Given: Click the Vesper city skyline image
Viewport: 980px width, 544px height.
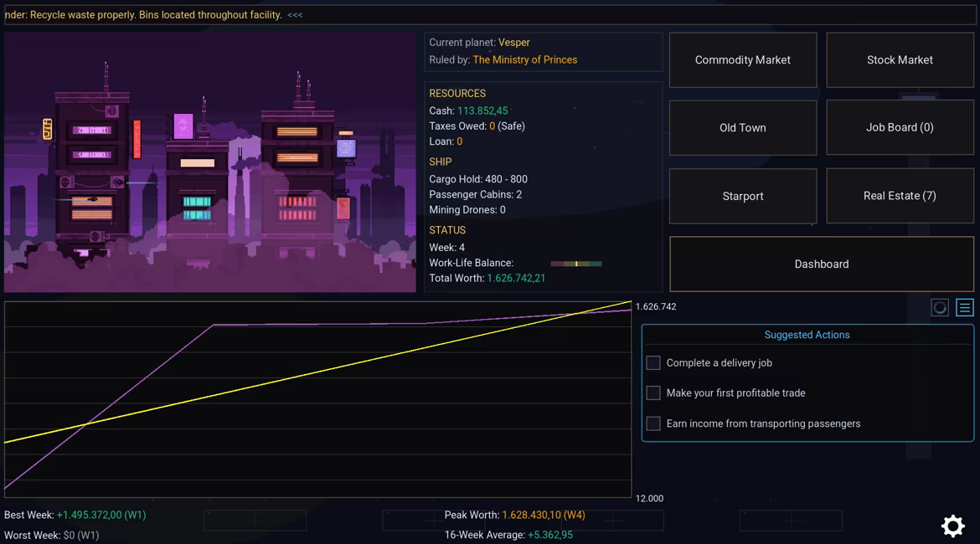Looking at the screenshot, I should click(x=210, y=162).
